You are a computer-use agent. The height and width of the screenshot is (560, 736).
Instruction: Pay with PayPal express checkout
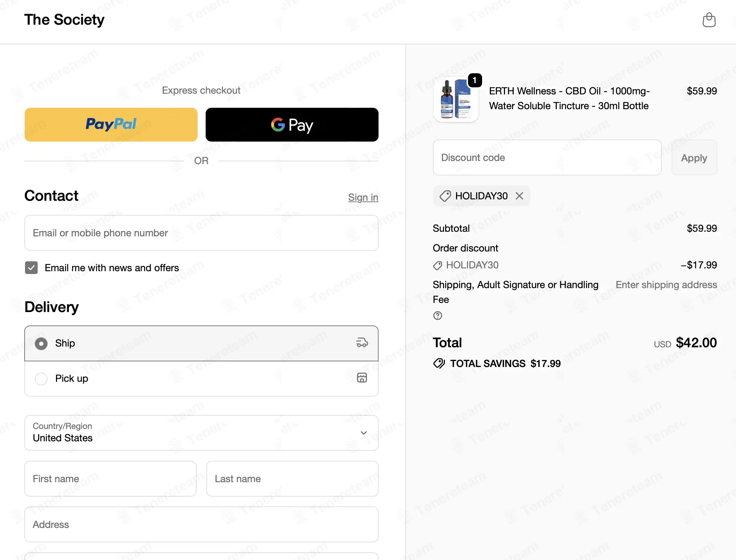click(x=111, y=125)
